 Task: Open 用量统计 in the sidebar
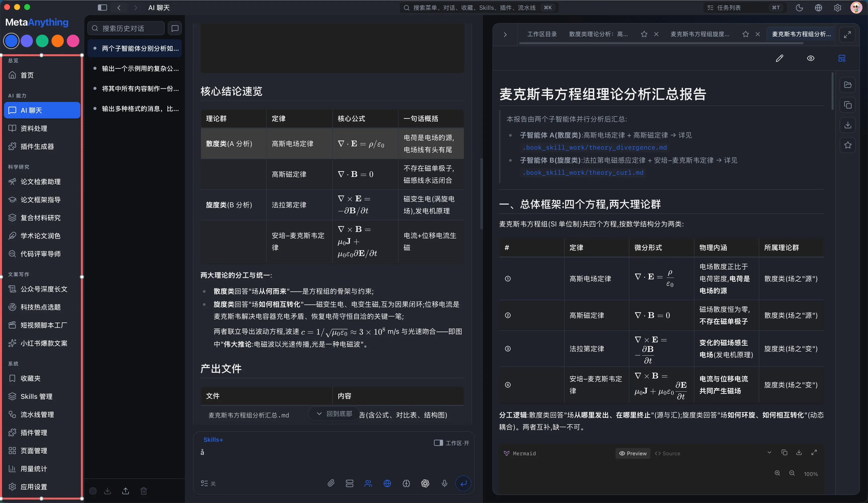tap(42, 469)
